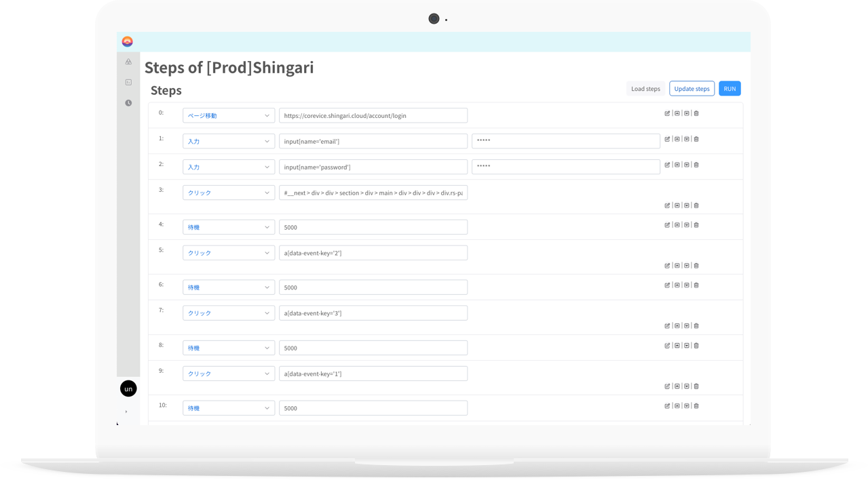Edit step 1 (email input) pencil icon
This screenshot has height=480, width=868.
667,139
